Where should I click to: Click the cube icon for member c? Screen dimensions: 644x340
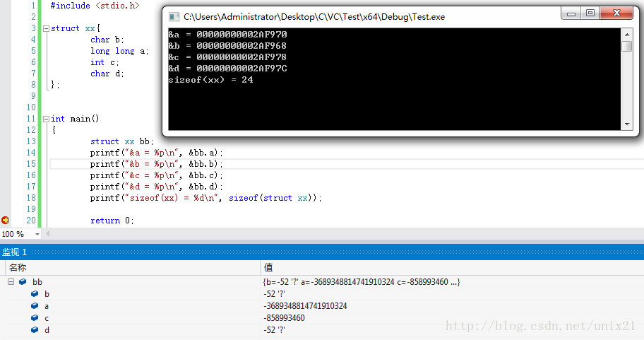pyautogui.click(x=35, y=318)
